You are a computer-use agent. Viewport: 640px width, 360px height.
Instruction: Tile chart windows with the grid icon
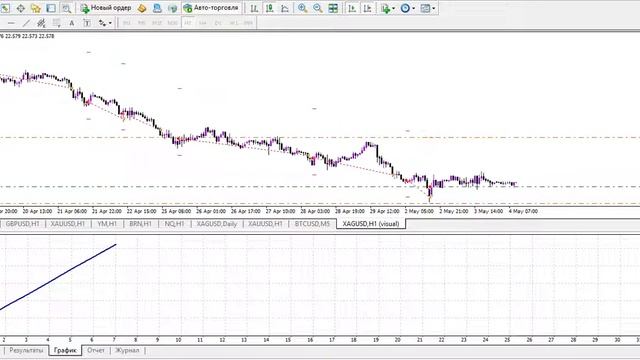pos(333,8)
